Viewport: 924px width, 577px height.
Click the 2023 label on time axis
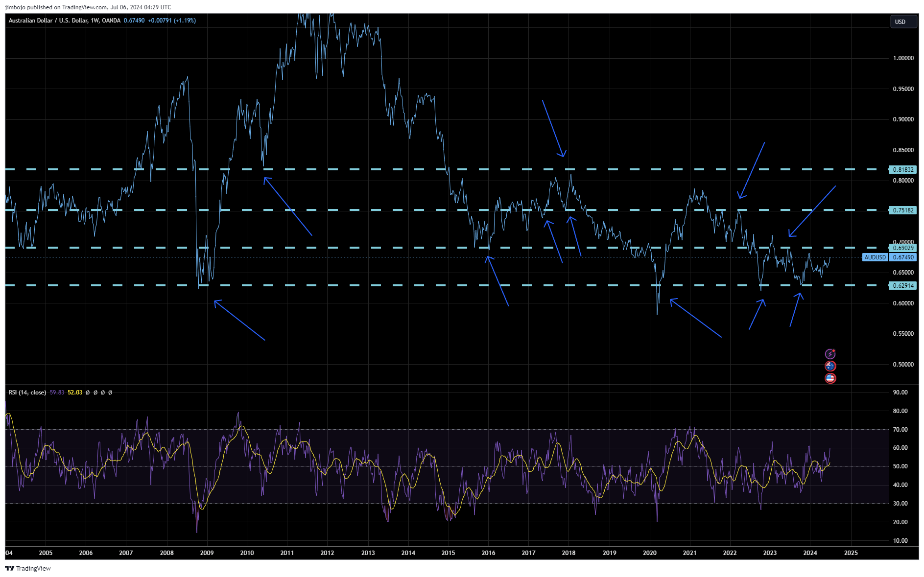point(770,553)
